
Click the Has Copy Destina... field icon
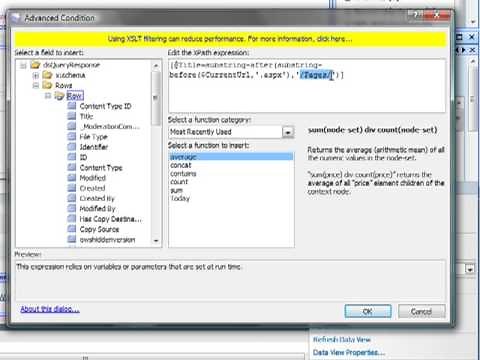tap(72, 219)
